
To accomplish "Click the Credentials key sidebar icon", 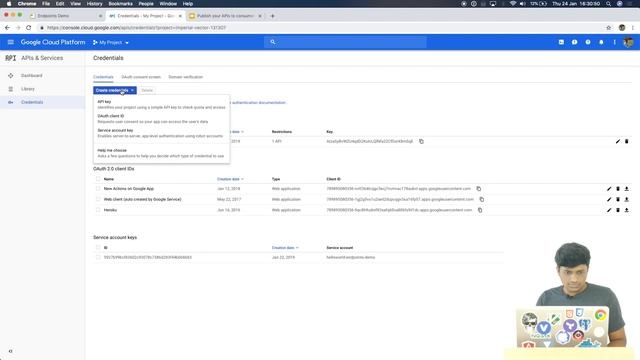I will click(11, 102).
